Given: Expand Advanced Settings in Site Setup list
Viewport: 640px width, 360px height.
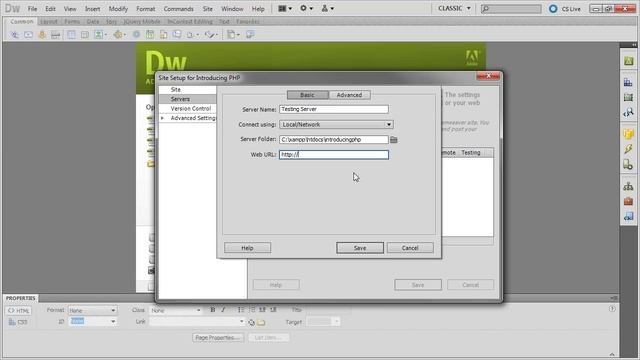Looking at the screenshot, I should tap(162, 118).
